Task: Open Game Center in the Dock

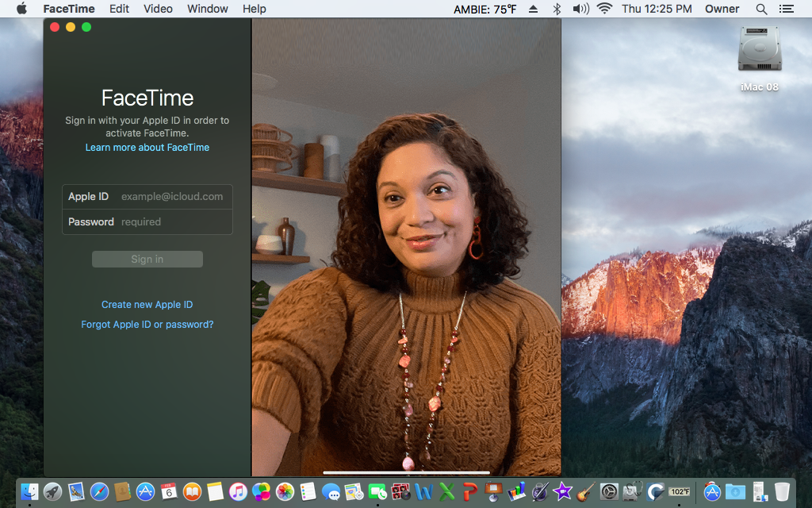Action: point(262,491)
